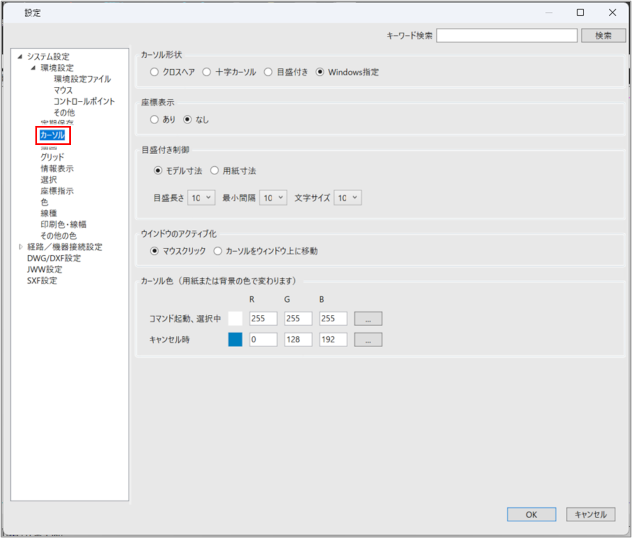Click the blue キャンセル時 color swatch
Image resolution: width=632 pixels, height=538 pixels.
(235, 340)
